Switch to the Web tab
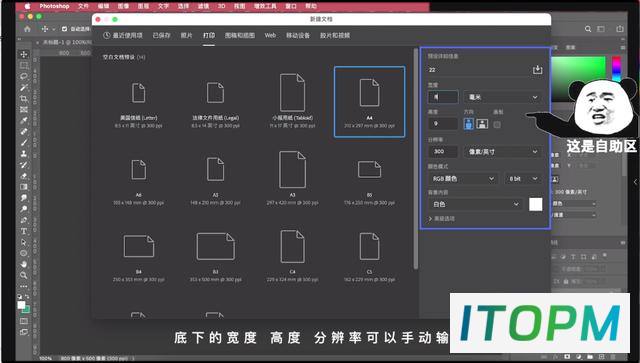Screen dimensions: 640x363 coord(270,36)
